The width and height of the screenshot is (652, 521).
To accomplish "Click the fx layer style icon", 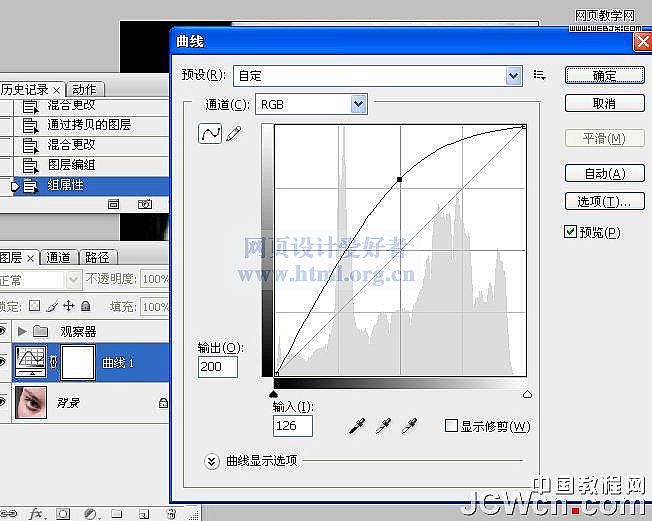I will click(37, 514).
